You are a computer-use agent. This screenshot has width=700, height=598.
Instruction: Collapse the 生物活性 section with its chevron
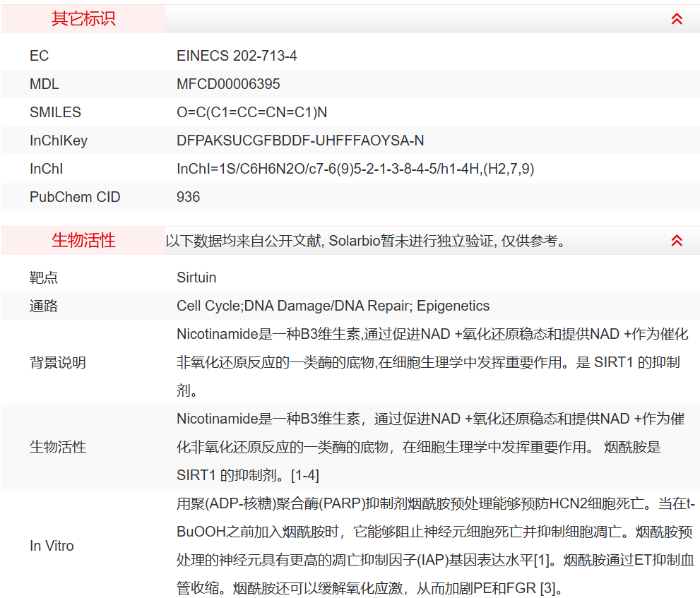pyautogui.click(x=676, y=241)
